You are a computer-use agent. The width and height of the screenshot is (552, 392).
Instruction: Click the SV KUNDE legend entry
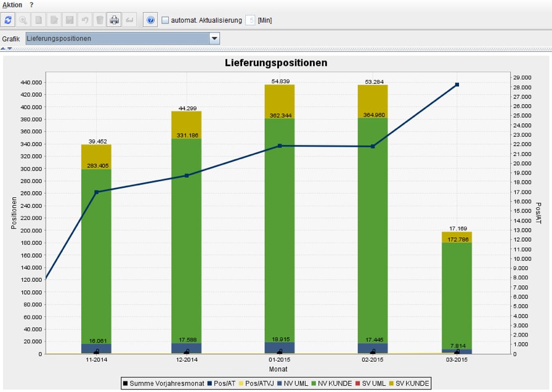click(409, 383)
